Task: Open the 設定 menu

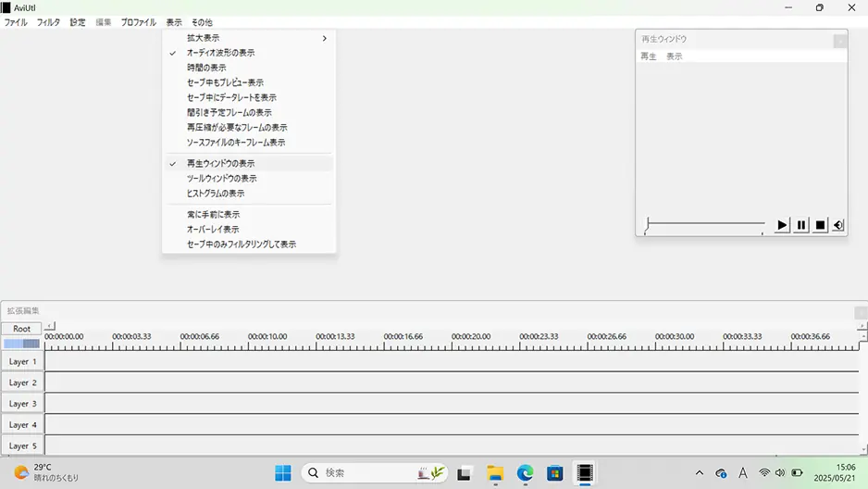Action: coord(78,22)
